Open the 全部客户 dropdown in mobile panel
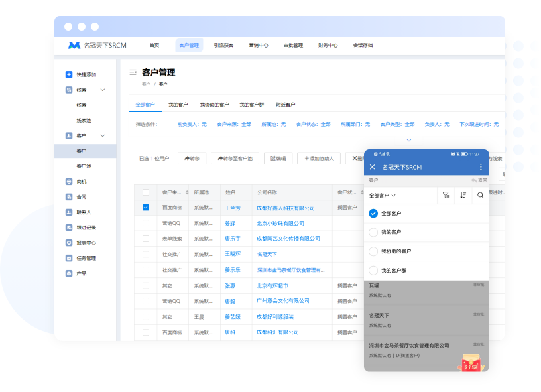The width and height of the screenshot is (541, 392). [x=383, y=196]
